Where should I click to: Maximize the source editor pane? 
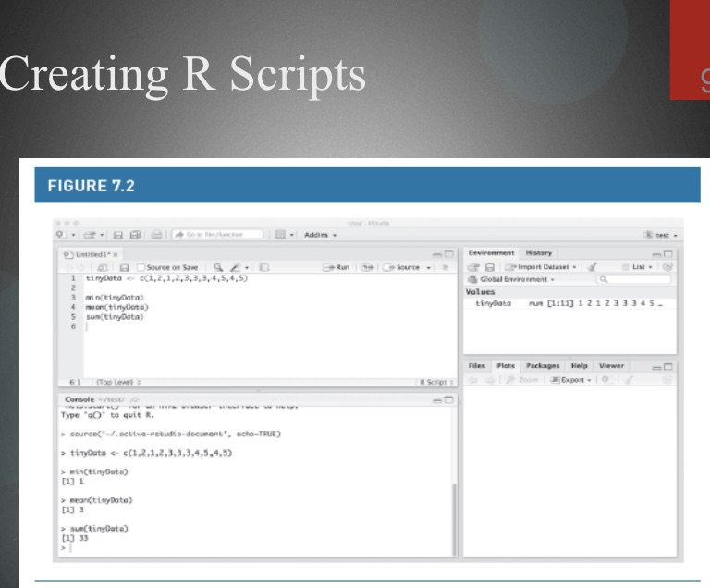point(448,254)
